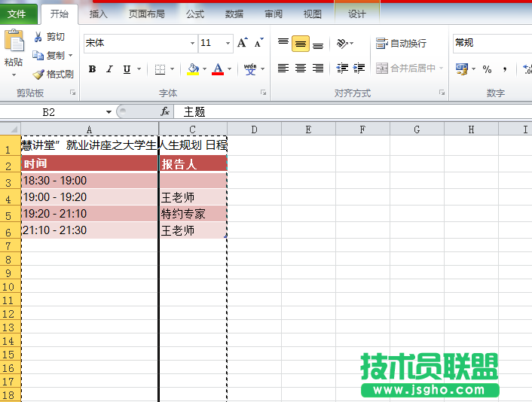532x402 pixels.
Task: Switch to the 开始 home tab
Action: [x=60, y=14]
